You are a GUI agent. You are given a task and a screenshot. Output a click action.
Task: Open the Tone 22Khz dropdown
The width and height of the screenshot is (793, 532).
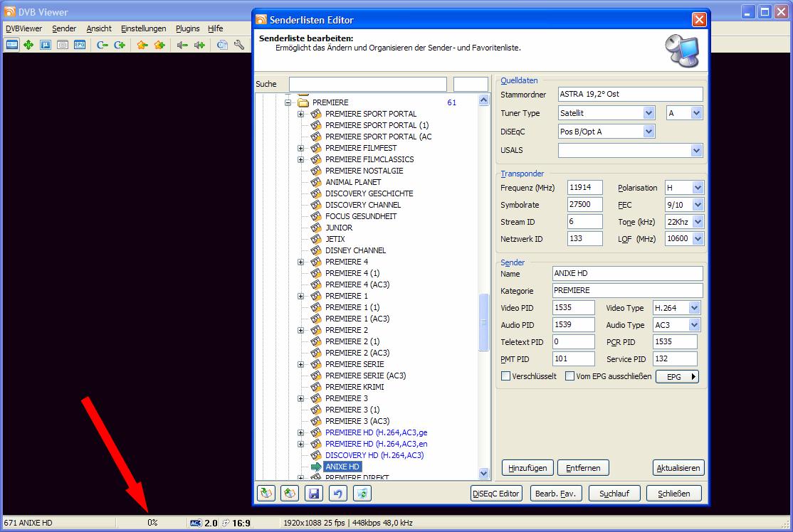coord(698,222)
